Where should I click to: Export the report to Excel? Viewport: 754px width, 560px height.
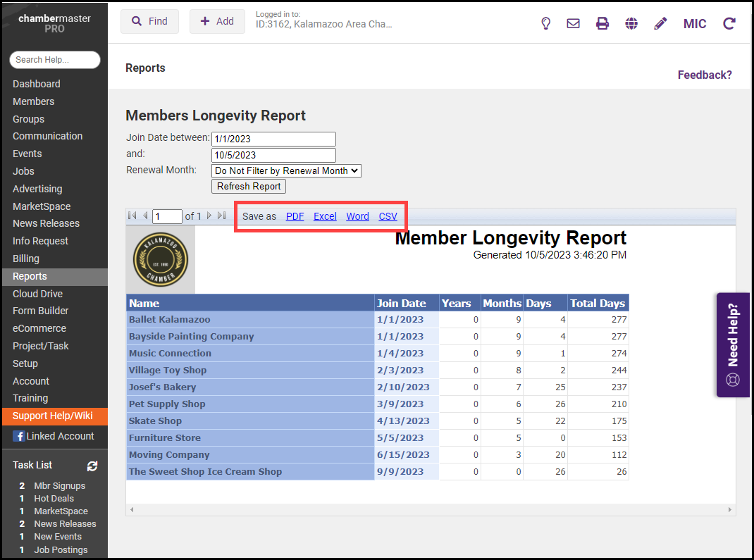tap(325, 216)
